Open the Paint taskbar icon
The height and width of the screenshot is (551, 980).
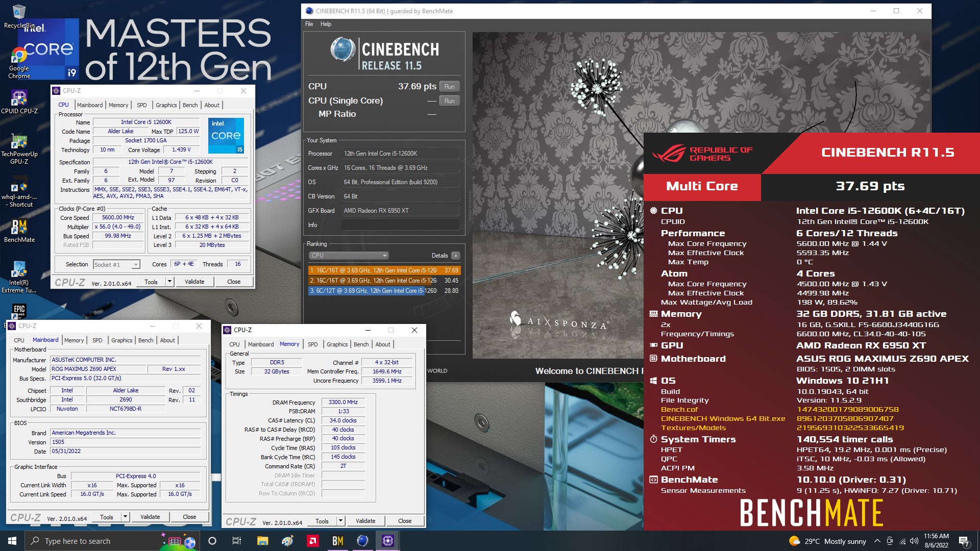coord(287,541)
